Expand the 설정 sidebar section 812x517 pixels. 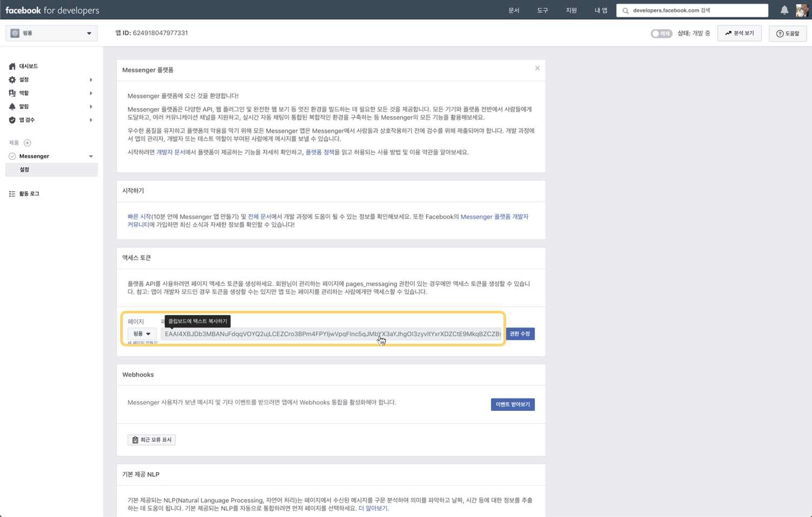91,80
